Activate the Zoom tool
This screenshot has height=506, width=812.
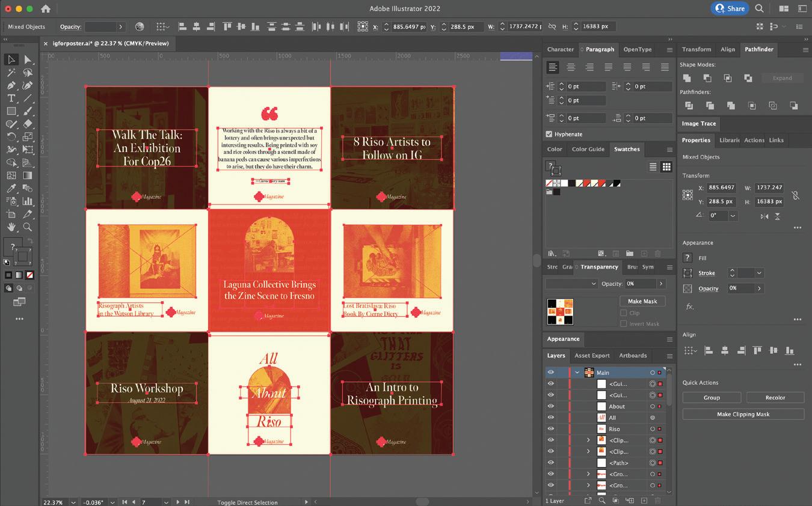click(x=28, y=227)
